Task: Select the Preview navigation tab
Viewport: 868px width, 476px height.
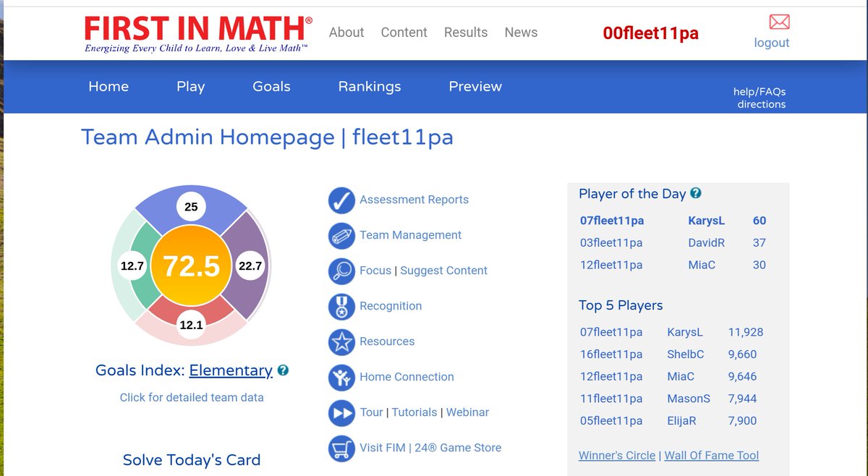Action: [475, 86]
